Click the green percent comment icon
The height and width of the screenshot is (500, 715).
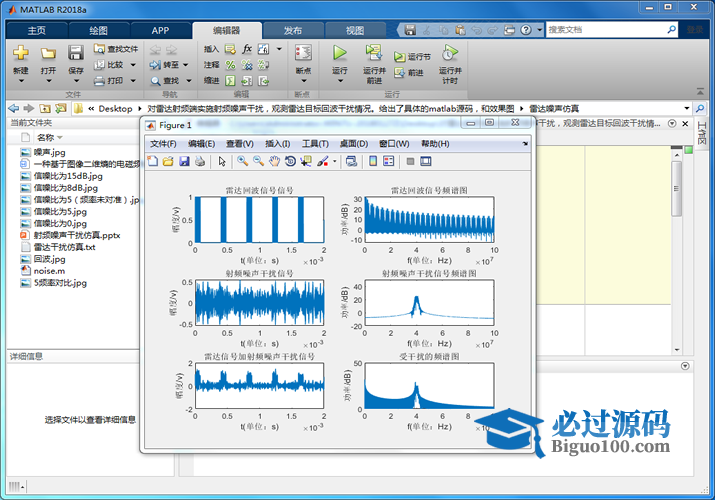tap(230, 65)
